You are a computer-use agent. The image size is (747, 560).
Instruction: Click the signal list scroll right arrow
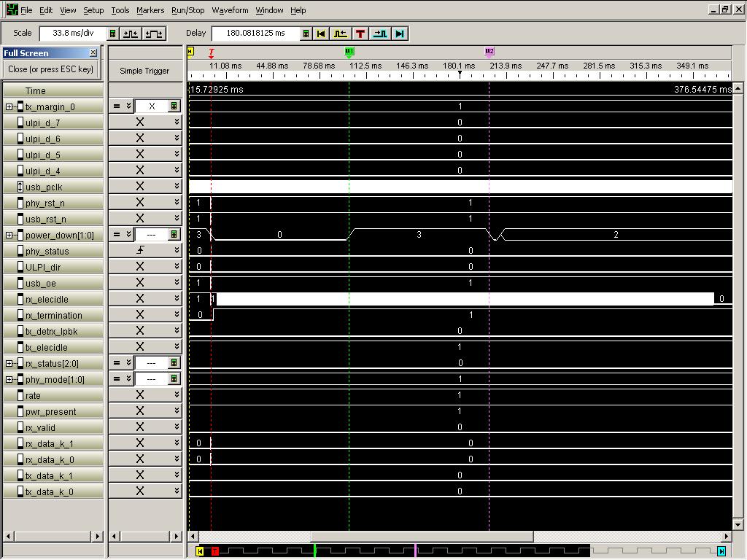(97, 536)
